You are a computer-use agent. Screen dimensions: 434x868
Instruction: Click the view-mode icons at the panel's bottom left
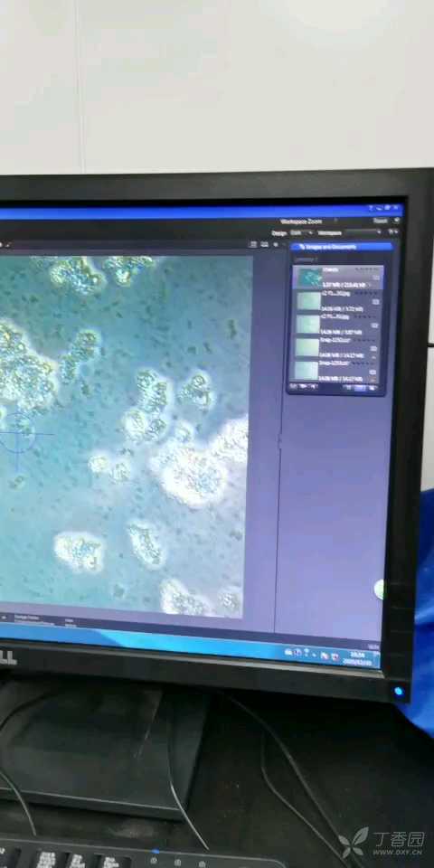click(304, 386)
